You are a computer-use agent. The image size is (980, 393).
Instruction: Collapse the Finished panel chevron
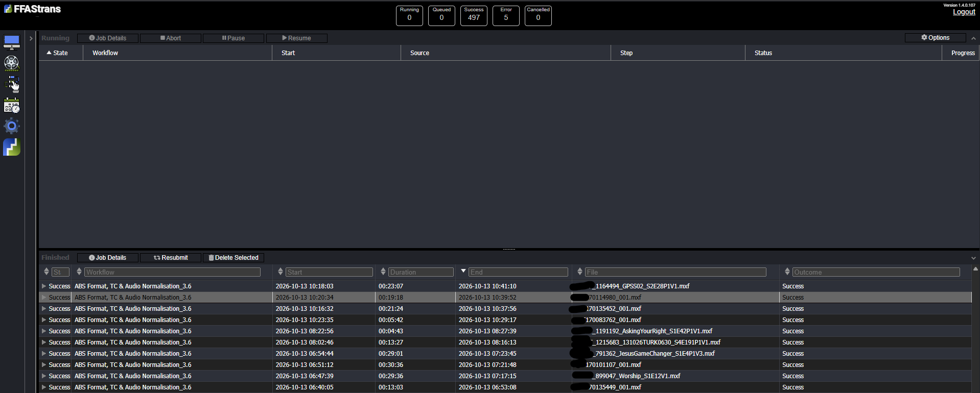(973, 258)
